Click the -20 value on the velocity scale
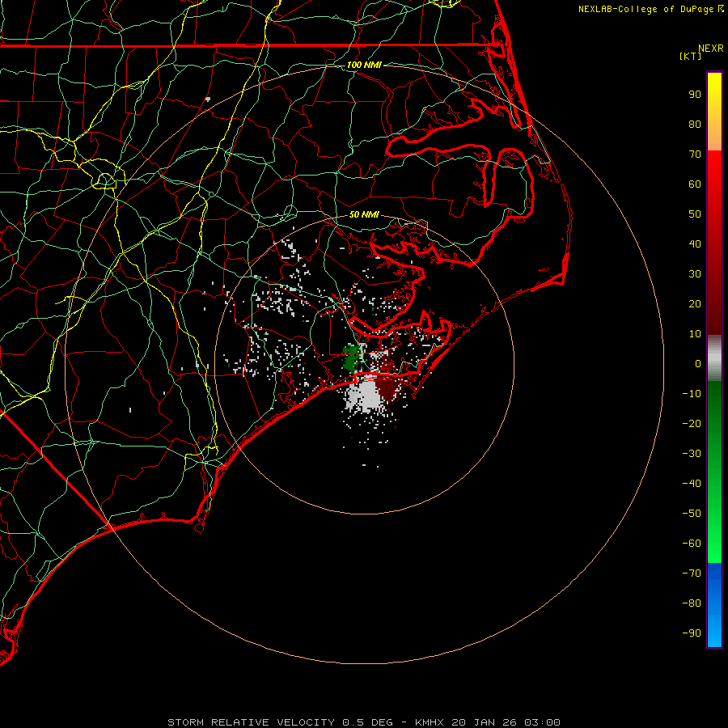This screenshot has height=728, width=728. [x=692, y=423]
